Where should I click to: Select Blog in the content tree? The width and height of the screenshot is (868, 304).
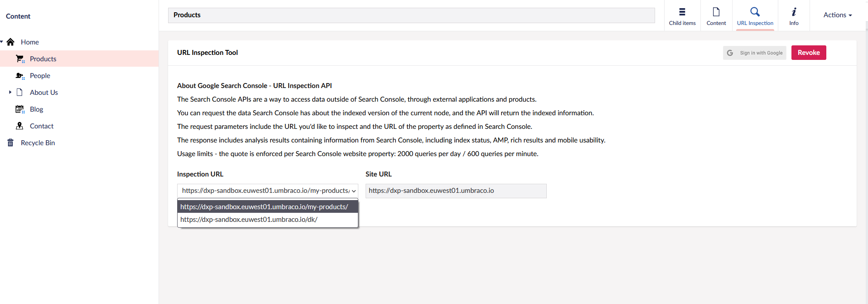pos(36,109)
